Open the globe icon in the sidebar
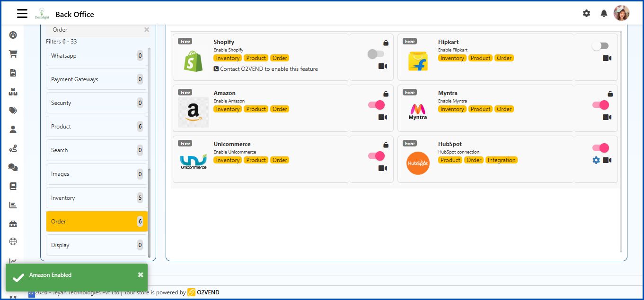This screenshot has width=644, height=300. pos(13,242)
